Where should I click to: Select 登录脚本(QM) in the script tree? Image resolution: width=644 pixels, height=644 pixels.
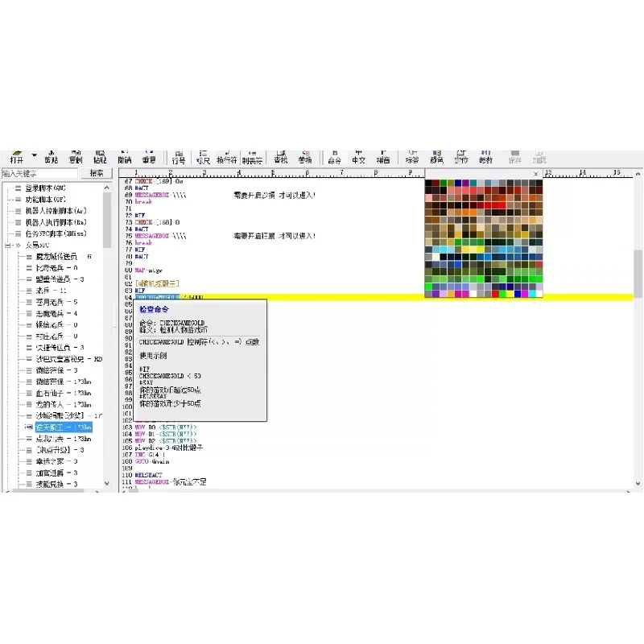point(45,188)
